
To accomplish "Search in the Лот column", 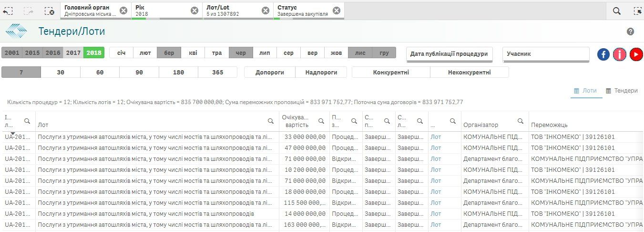I will (x=271, y=121).
